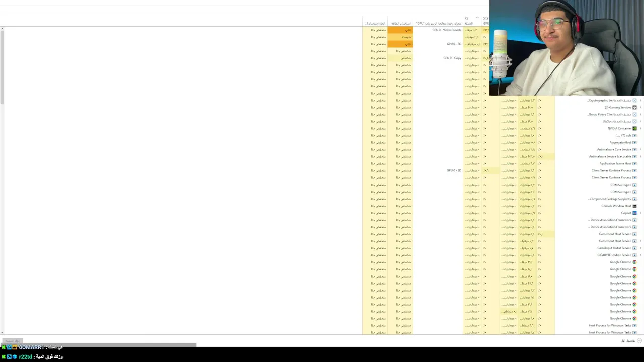Open the sort arrow above the الشبكة column

(x=477, y=18)
